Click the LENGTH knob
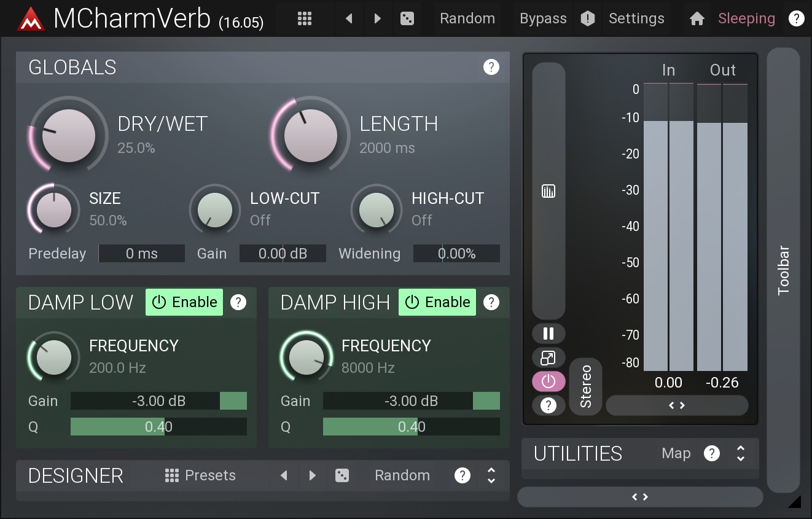Viewport: 812px width, 519px height. 311,135
